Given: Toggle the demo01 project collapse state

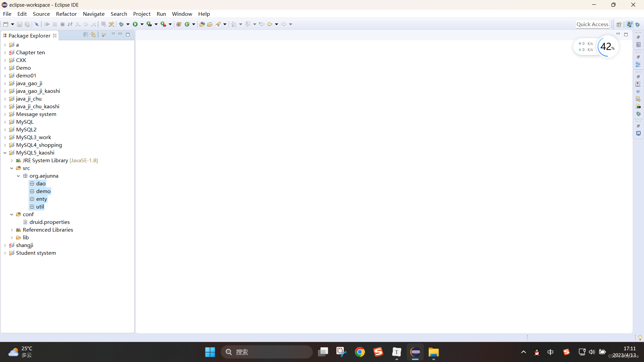Looking at the screenshot, I should click(5, 75).
